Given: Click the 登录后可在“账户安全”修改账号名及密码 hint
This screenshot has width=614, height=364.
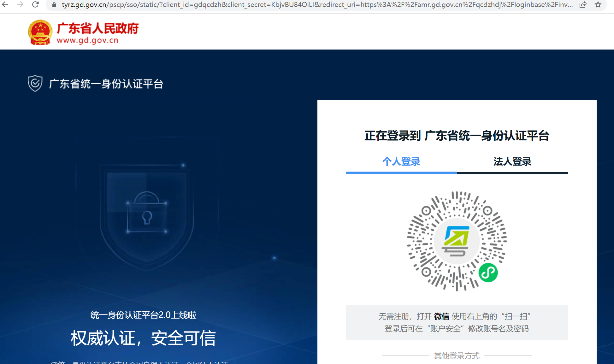Looking at the screenshot, I should point(457,329).
